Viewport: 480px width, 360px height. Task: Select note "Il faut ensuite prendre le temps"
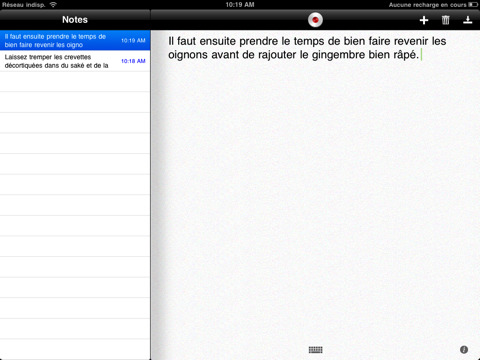coord(75,40)
